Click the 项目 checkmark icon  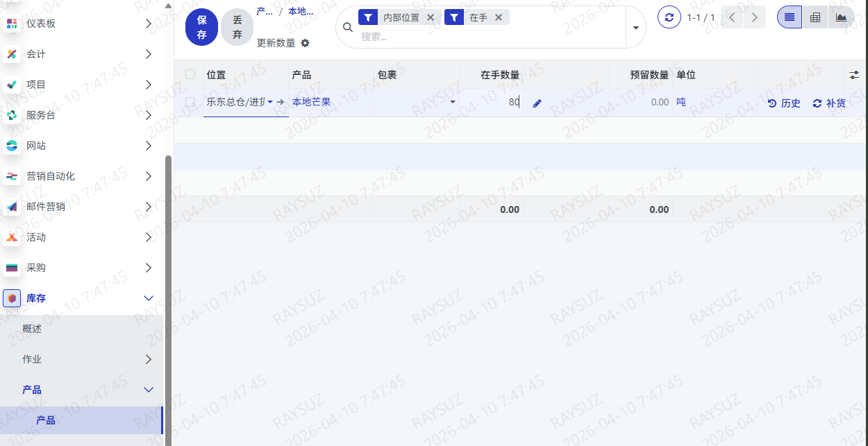(12, 85)
